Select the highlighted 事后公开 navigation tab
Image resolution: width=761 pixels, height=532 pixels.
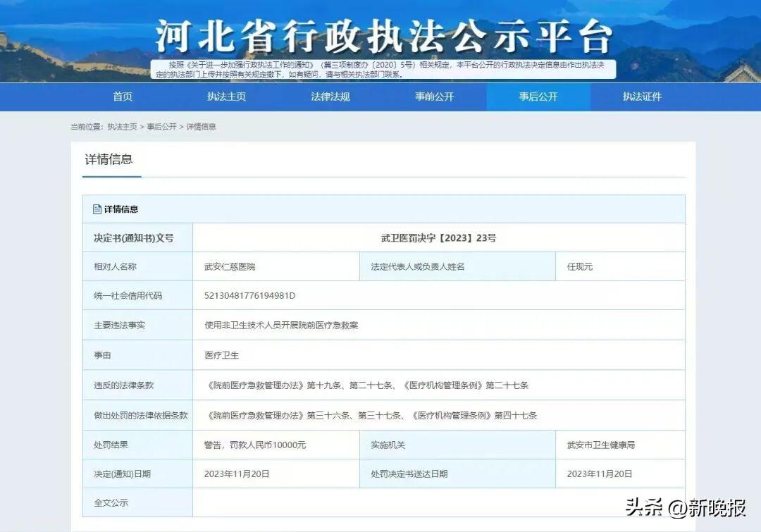(538, 97)
